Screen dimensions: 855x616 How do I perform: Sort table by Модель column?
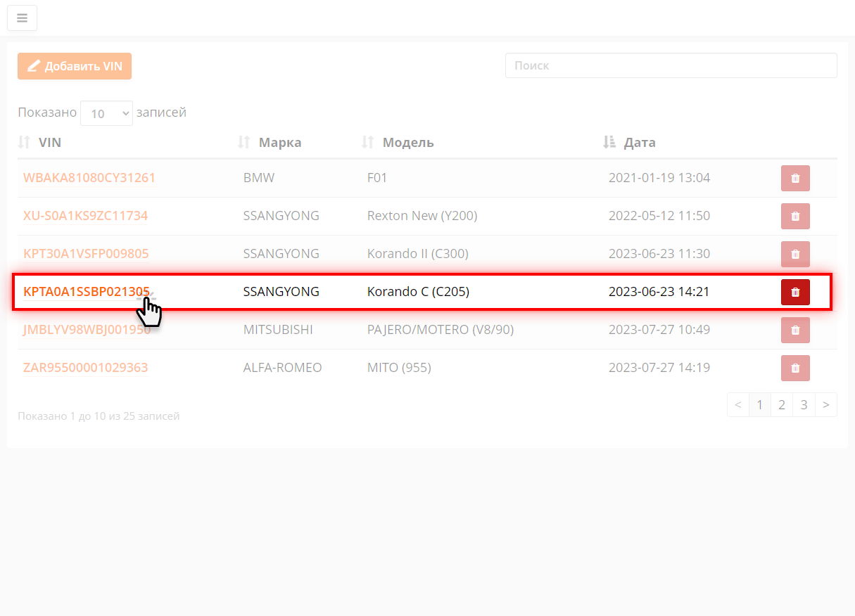click(x=407, y=143)
